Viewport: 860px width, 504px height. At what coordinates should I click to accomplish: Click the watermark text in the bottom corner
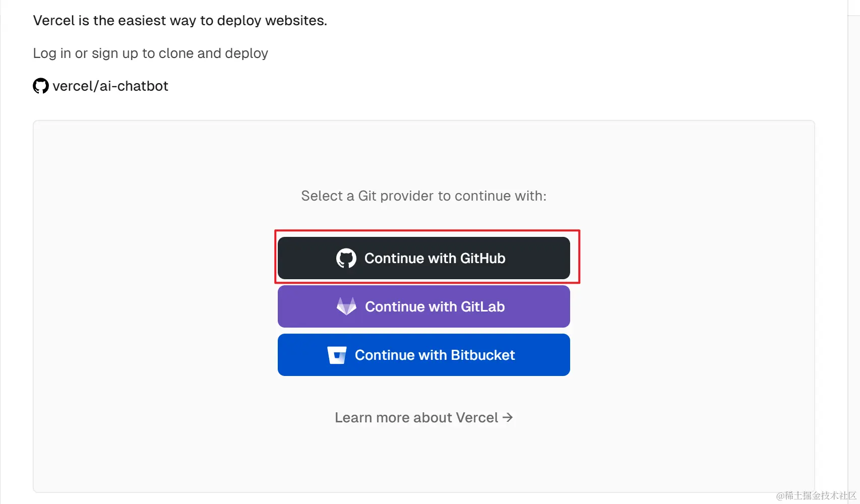pos(817,495)
